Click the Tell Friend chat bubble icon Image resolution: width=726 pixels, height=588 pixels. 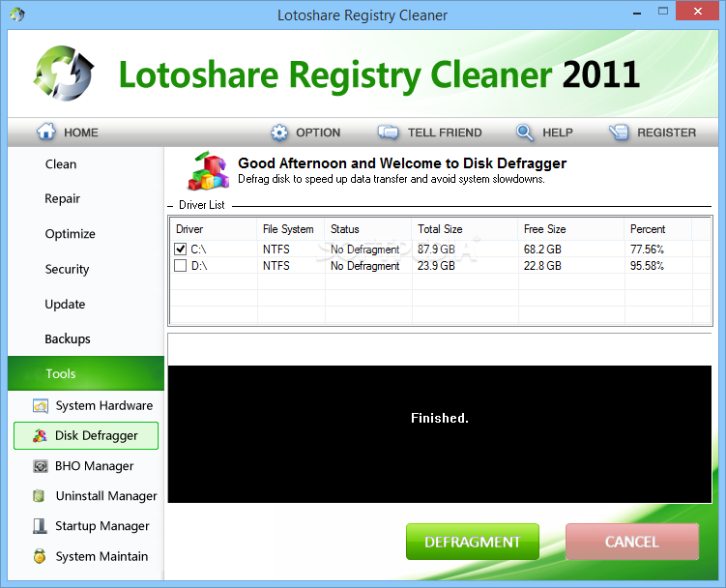(x=388, y=132)
